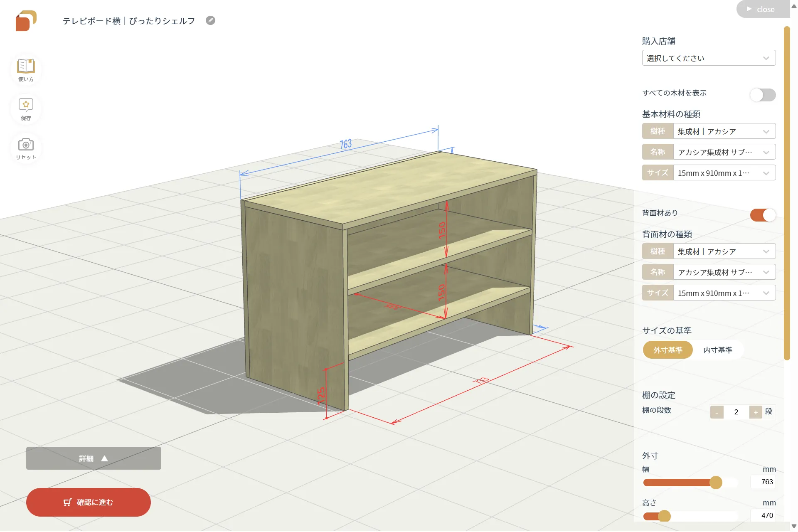The image size is (798, 532).
Task: Click the minus button for shelf count
Action: pos(717,412)
